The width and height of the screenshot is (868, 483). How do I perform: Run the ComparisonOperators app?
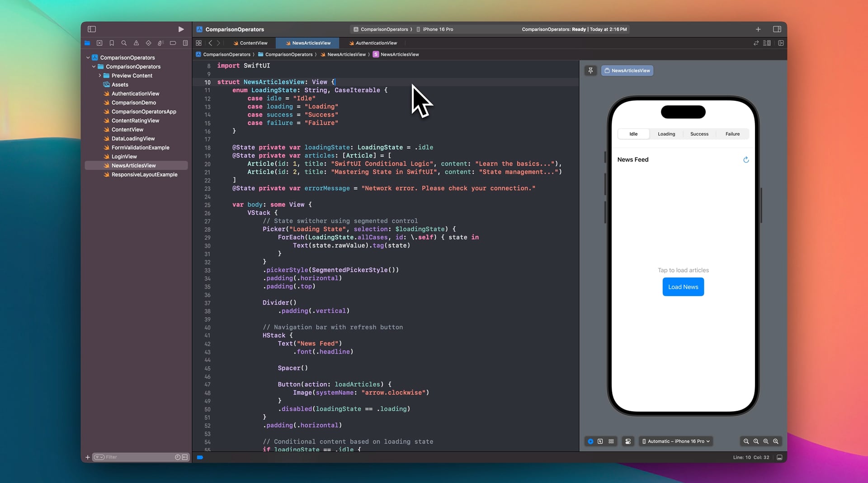(181, 29)
